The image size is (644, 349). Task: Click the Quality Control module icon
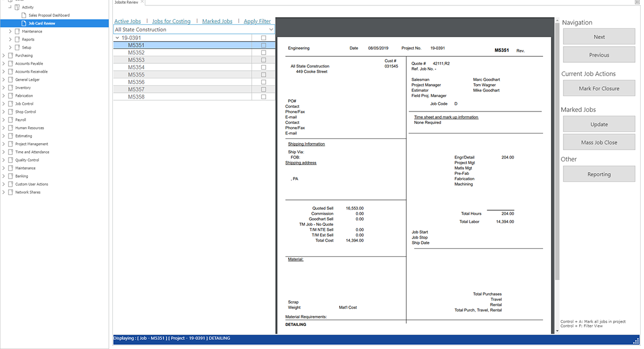[11, 160]
